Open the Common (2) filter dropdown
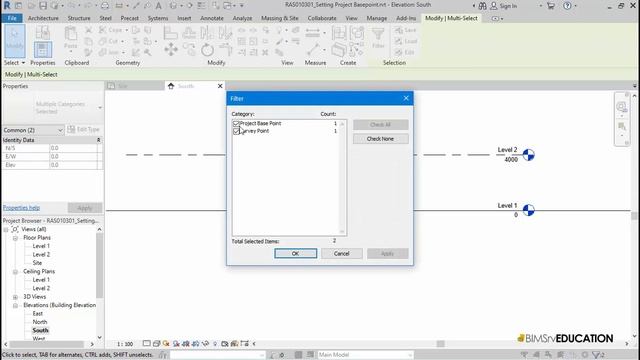 click(33, 130)
